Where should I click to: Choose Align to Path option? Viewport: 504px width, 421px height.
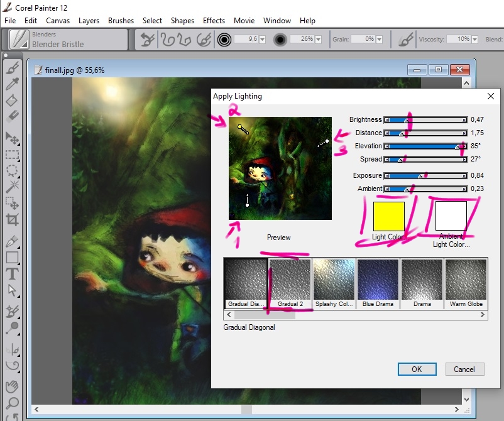tap(204, 40)
